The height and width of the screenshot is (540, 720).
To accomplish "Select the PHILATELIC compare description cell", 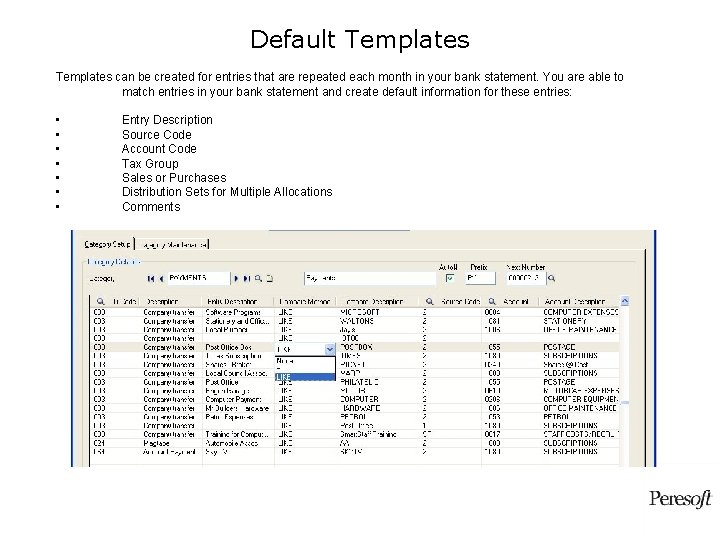I will tap(377, 382).
